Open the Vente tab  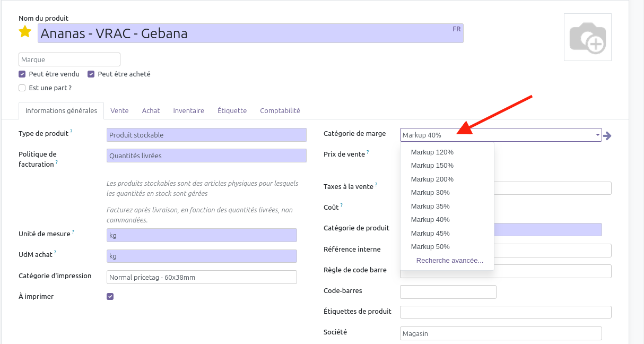coord(119,111)
